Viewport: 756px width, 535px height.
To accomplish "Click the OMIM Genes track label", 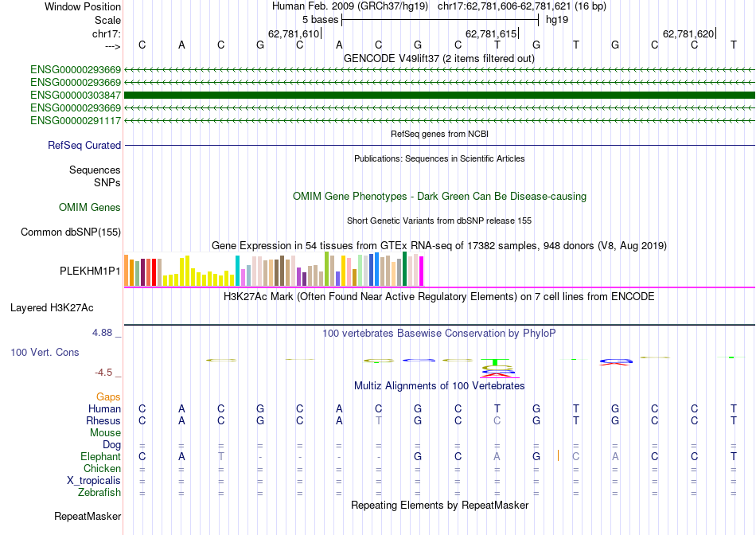I will point(90,208).
